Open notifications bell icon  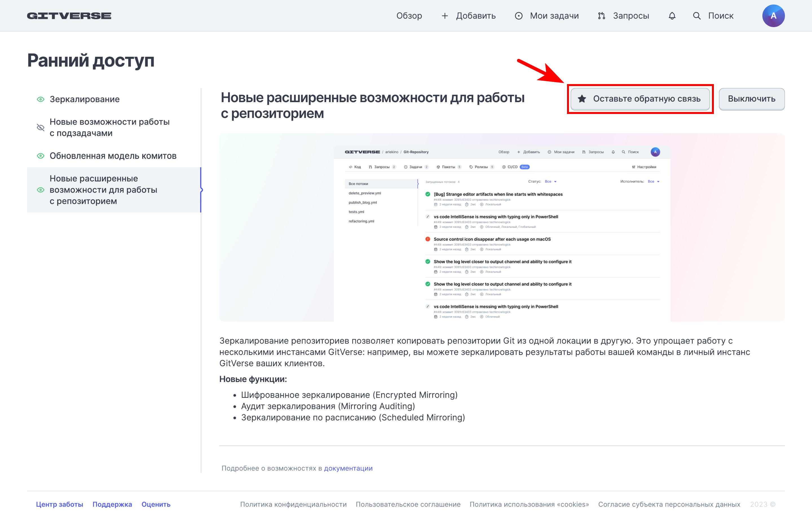click(672, 16)
